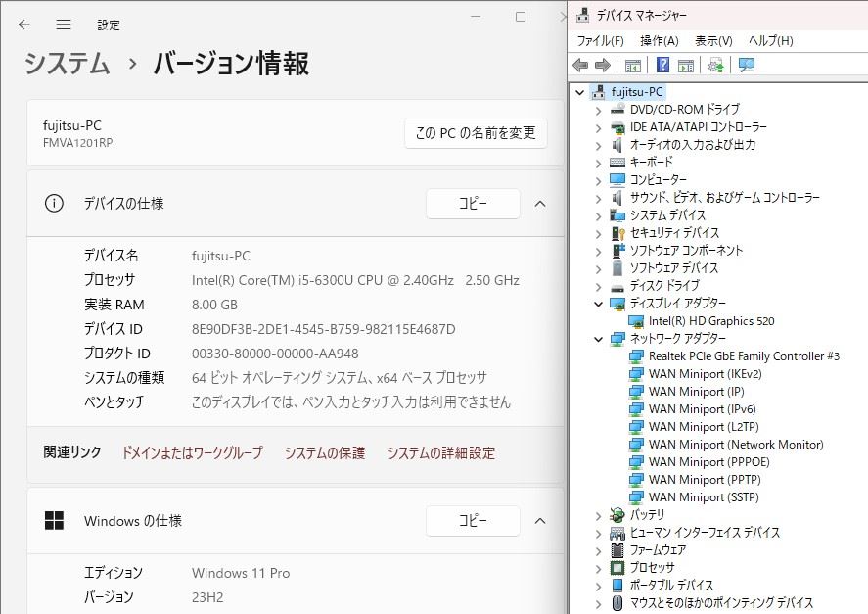Open the Settings hamburger navigation menu

click(64, 24)
